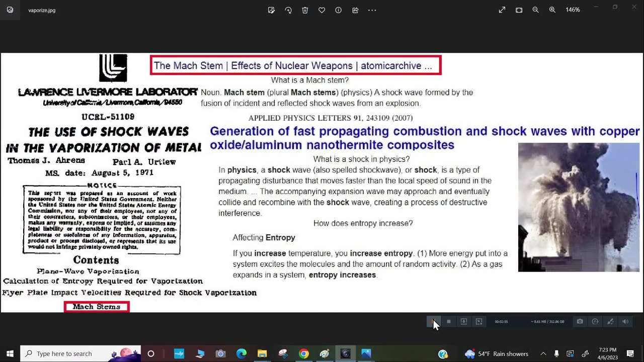Open the Paint palette app on taskbar
644x362 pixels.
click(325, 353)
